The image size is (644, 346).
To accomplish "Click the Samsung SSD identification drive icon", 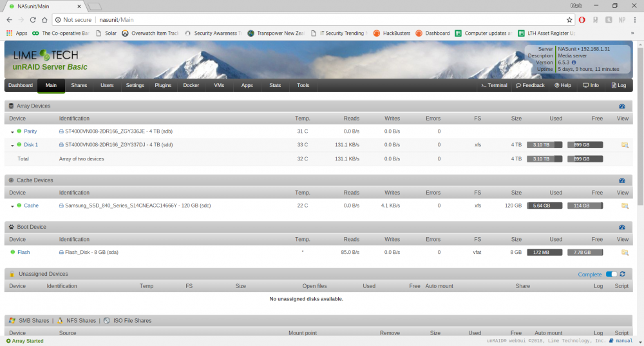I will pyautogui.click(x=61, y=206).
